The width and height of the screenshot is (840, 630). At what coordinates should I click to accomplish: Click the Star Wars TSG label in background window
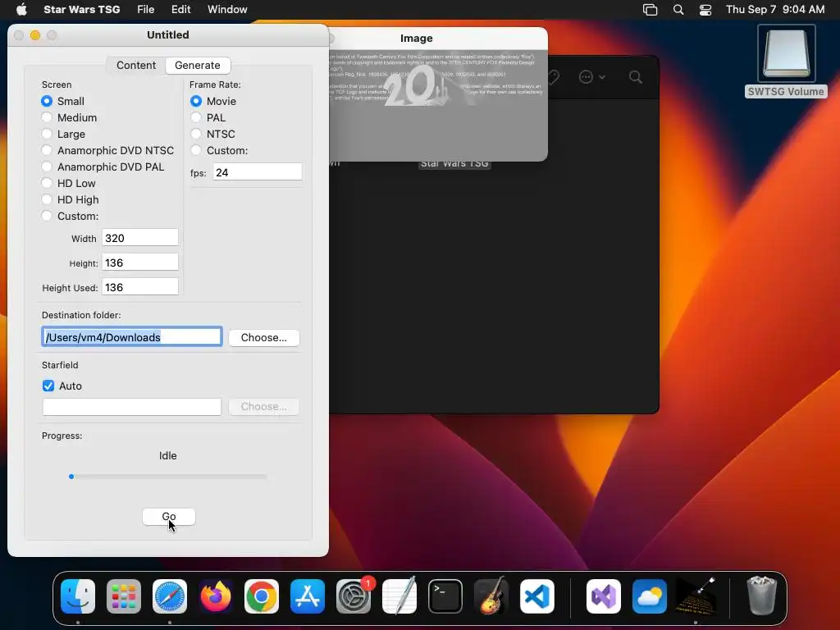pos(454,164)
